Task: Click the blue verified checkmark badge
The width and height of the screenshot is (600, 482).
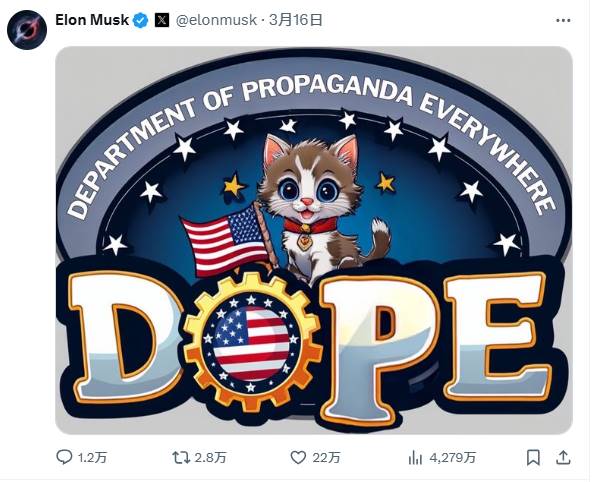Action: click(141, 20)
